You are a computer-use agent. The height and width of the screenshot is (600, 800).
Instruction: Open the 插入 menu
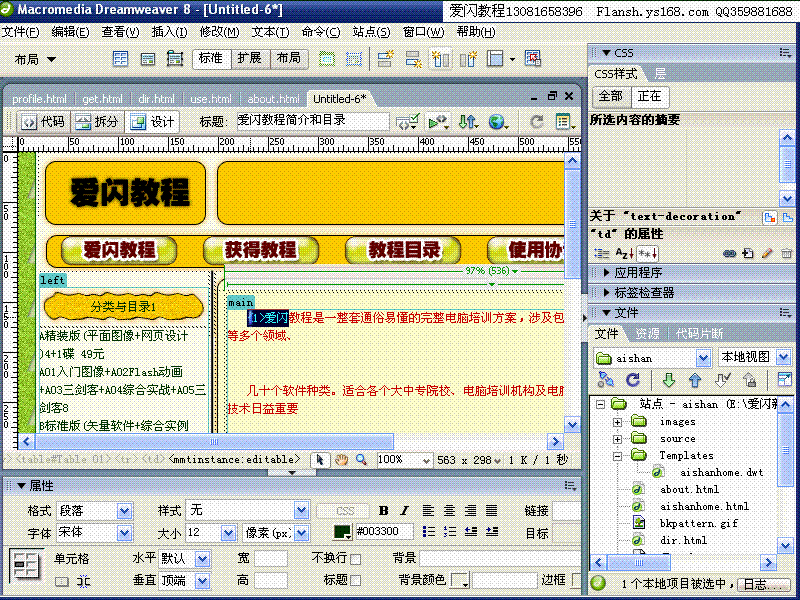click(169, 32)
